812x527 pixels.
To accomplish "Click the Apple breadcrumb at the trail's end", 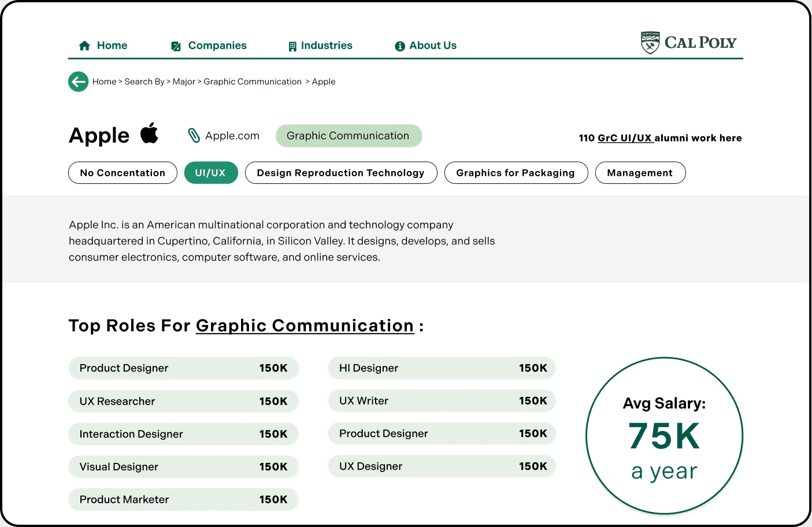I will click(x=324, y=81).
